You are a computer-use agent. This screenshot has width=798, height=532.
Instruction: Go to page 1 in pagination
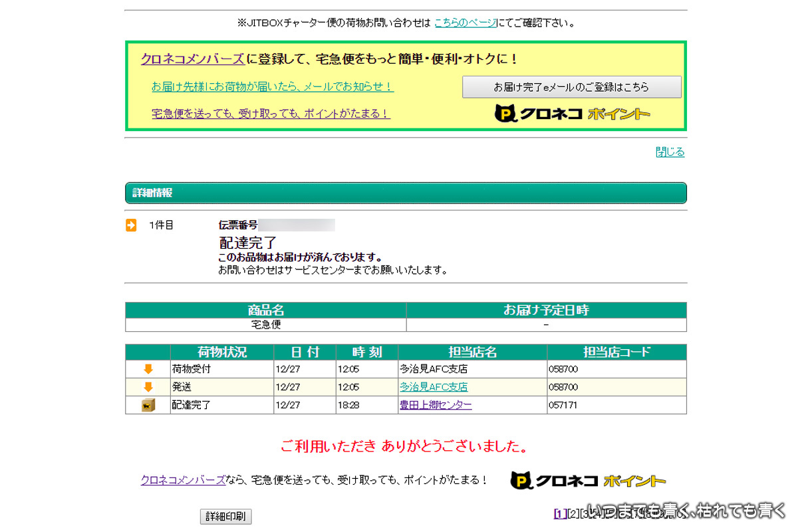pyautogui.click(x=560, y=513)
